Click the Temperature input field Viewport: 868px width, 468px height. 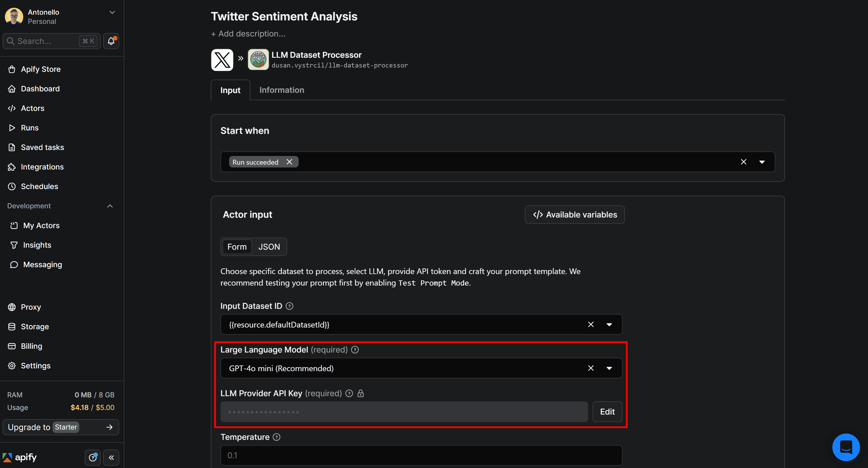(421, 455)
